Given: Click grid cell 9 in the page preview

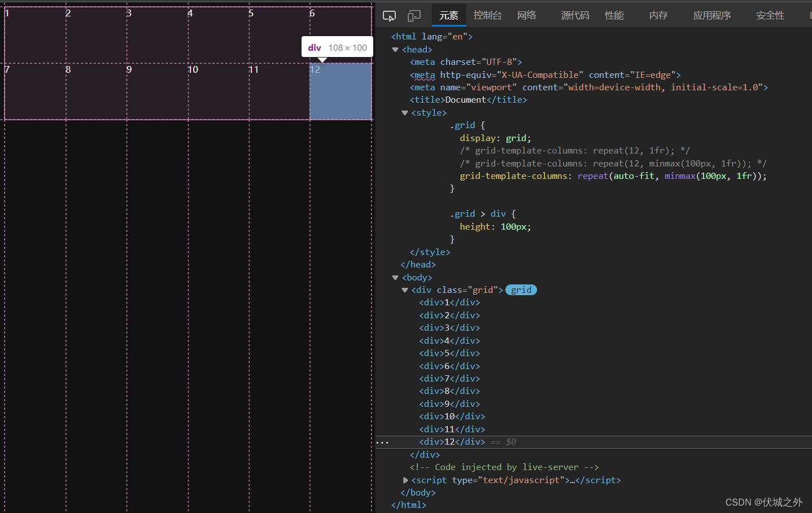Looking at the screenshot, I should click(157, 91).
